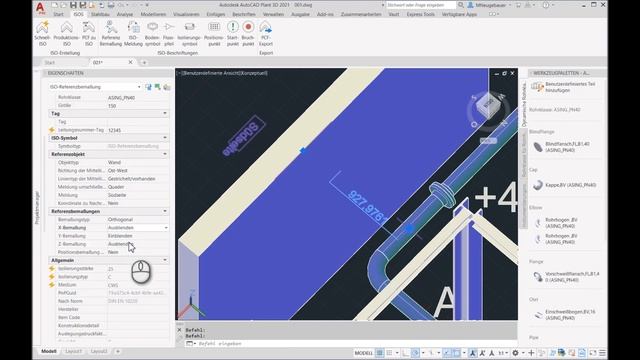Select the Blindflansch FLB 1.40 palette item
The image size is (640, 360).
pyautogui.click(x=562, y=147)
